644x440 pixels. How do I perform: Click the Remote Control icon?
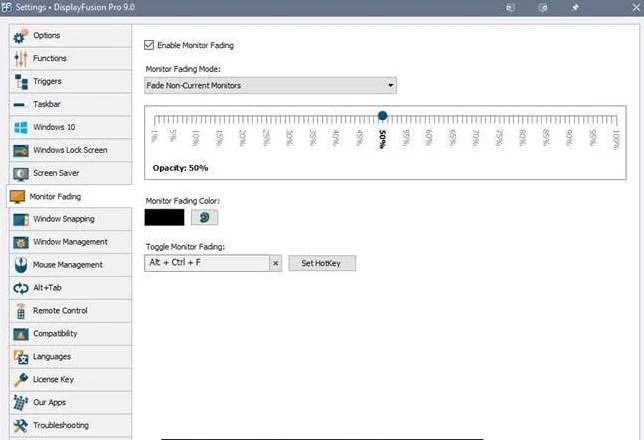coord(21,311)
